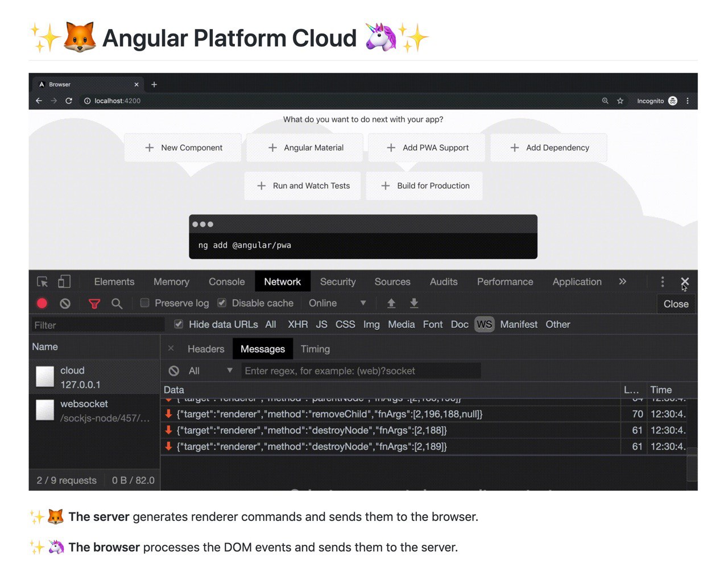Image resolution: width=728 pixels, height=567 pixels.
Task: Toggle the network filter funnel
Action: coord(94,304)
